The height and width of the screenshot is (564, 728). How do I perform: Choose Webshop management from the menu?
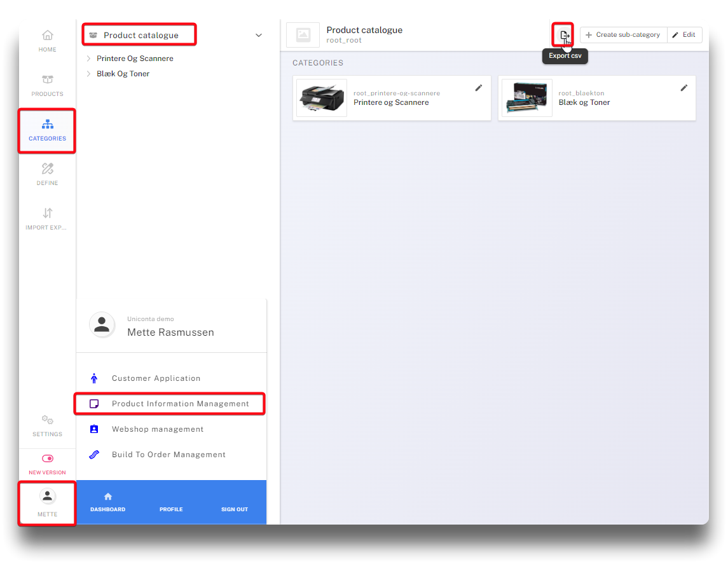tap(157, 429)
